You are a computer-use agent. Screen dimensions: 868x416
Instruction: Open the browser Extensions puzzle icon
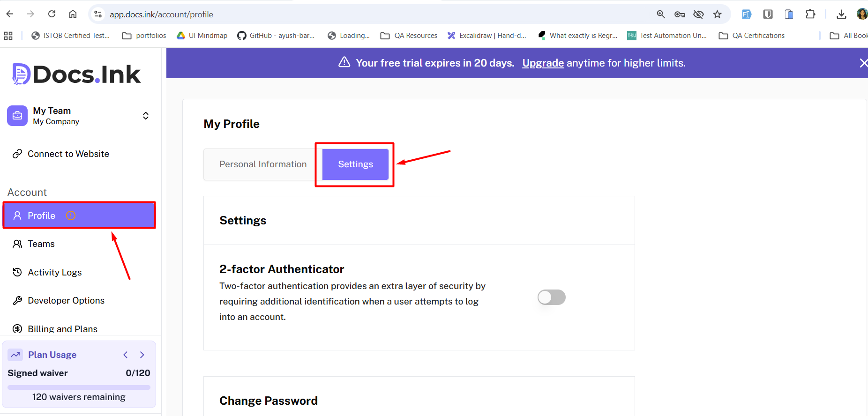coord(810,15)
